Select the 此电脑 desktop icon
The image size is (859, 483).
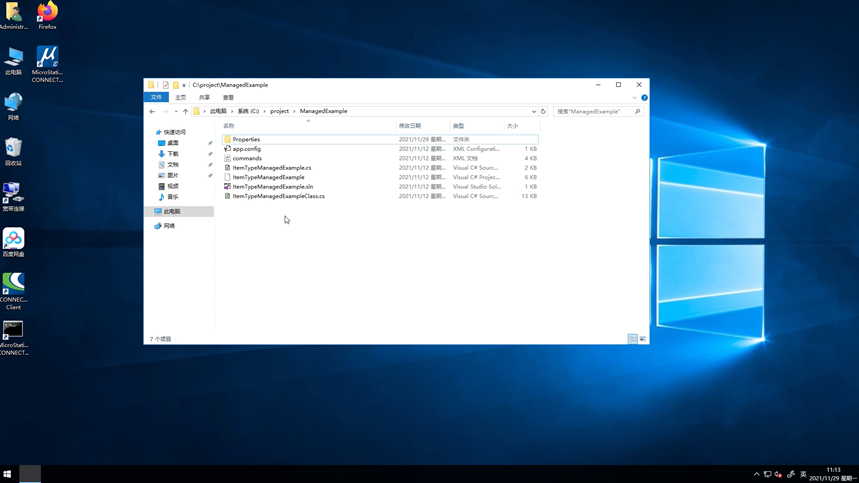point(13,61)
